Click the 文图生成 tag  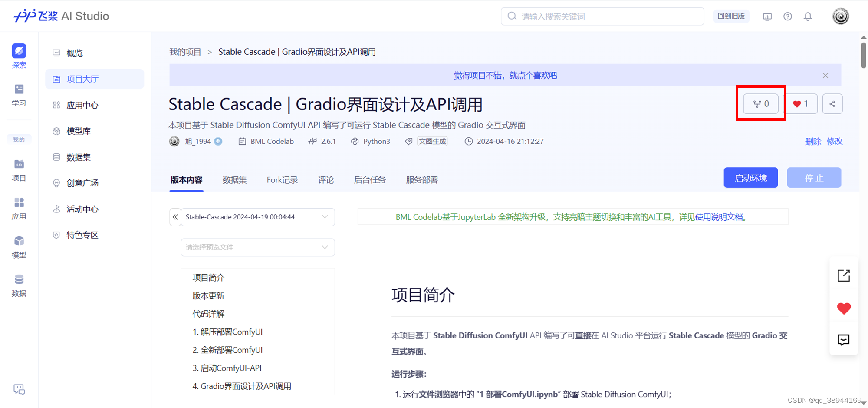tap(432, 141)
